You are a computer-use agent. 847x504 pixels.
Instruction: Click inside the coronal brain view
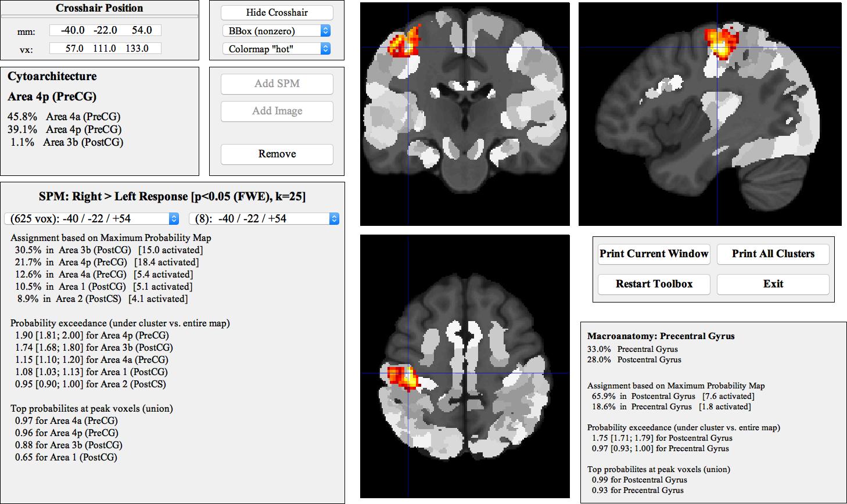[x=465, y=113]
